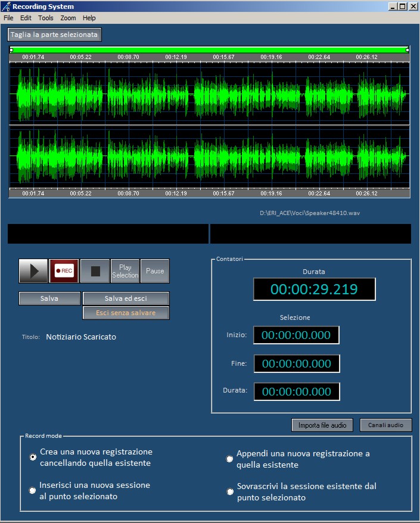420x523 pixels.
Task: Click the Fine selection time field
Action: (297, 363)
